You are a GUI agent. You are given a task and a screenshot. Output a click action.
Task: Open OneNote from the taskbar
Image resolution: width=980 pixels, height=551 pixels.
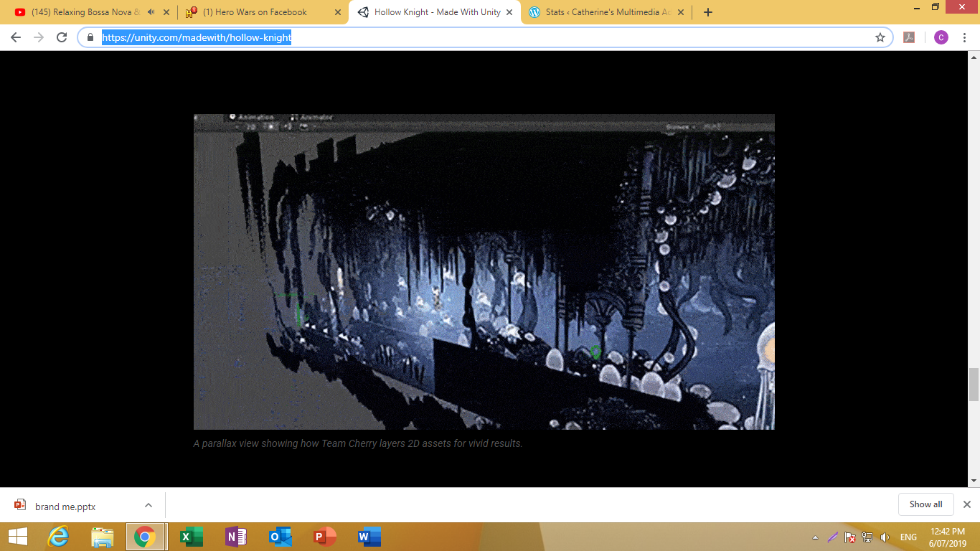(x=236, y=537)
